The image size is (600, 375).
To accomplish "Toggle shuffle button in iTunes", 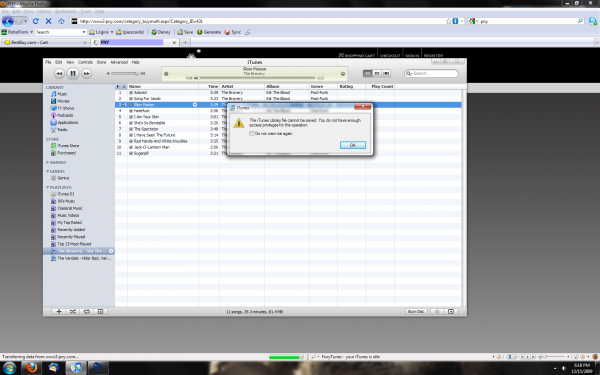I will point(73,311).
